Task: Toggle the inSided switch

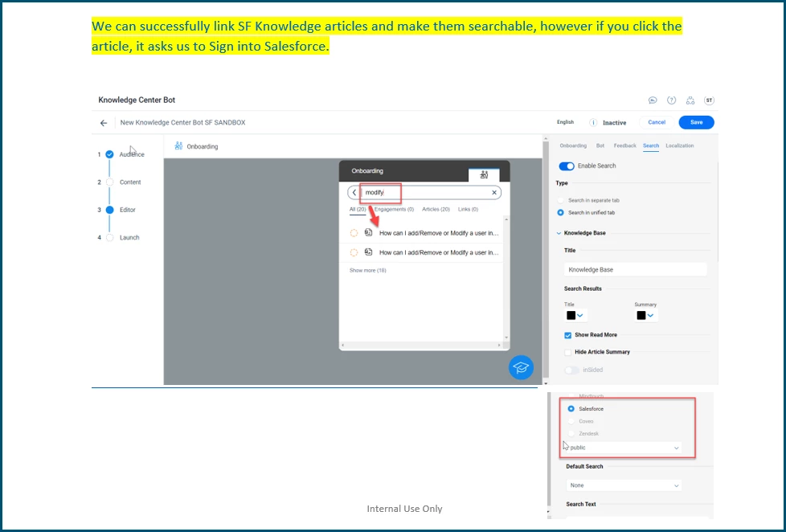Action: (x=571, y=370)
